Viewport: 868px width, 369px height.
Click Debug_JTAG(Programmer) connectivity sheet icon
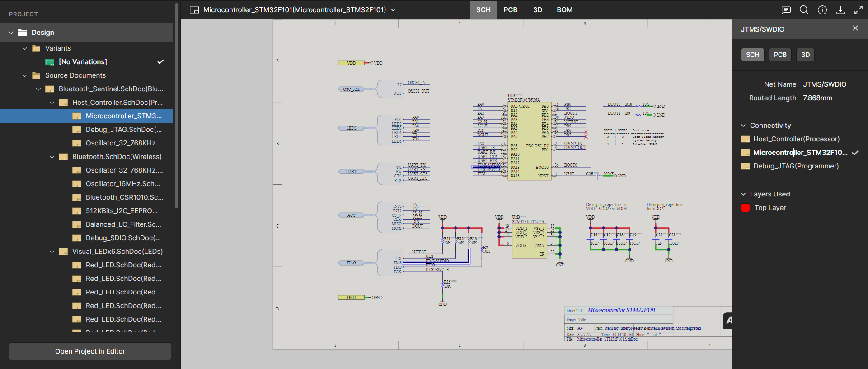click(746, 166)
